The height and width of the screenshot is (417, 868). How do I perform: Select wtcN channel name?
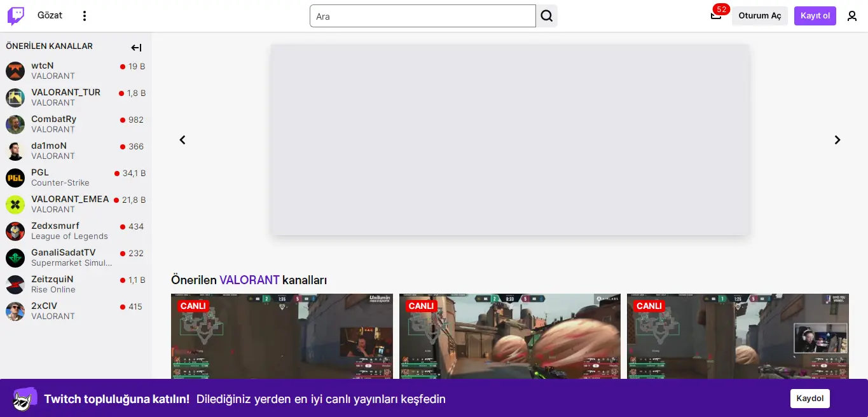click(43, 65)
